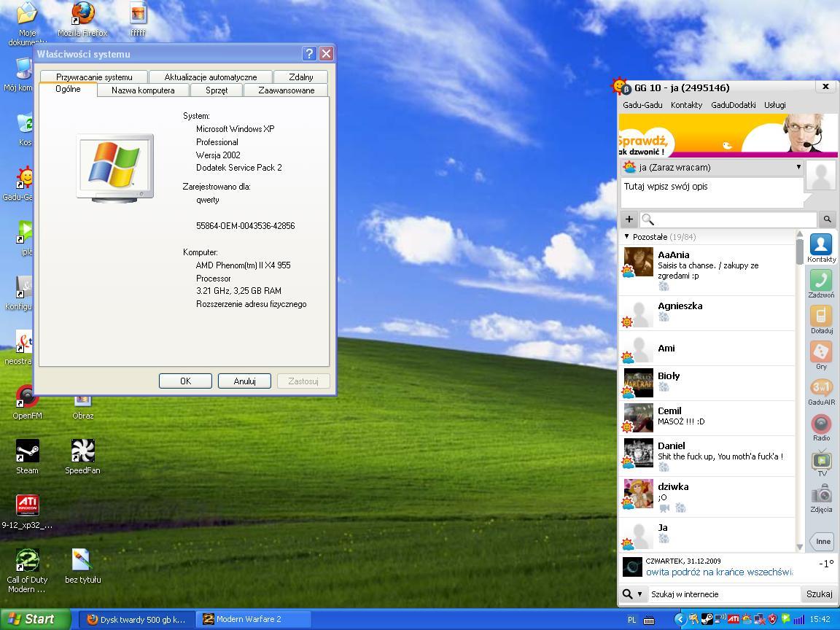Viewport: 840px width, 630px height.
Task: Select contact Bioły in the list
Action: [x=707, y=383]
